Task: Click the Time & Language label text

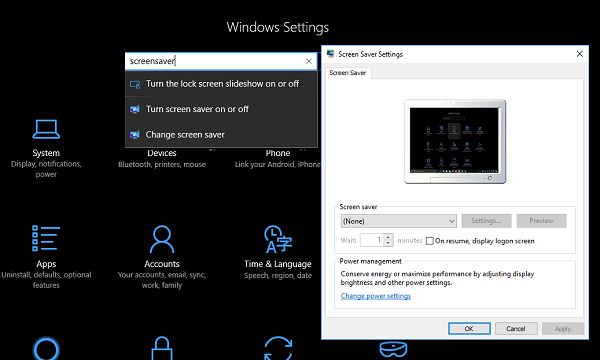Action: tap(278, 264)
